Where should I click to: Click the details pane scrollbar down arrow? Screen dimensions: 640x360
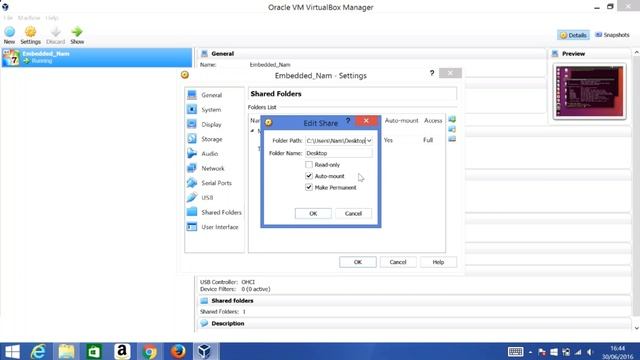tap(636, 328)
